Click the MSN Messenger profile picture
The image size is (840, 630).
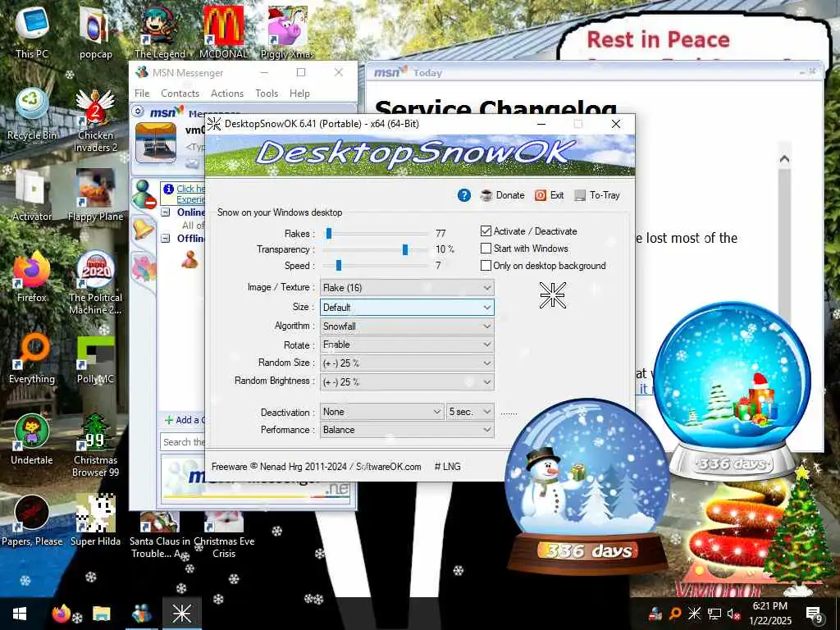pos(155,143)
